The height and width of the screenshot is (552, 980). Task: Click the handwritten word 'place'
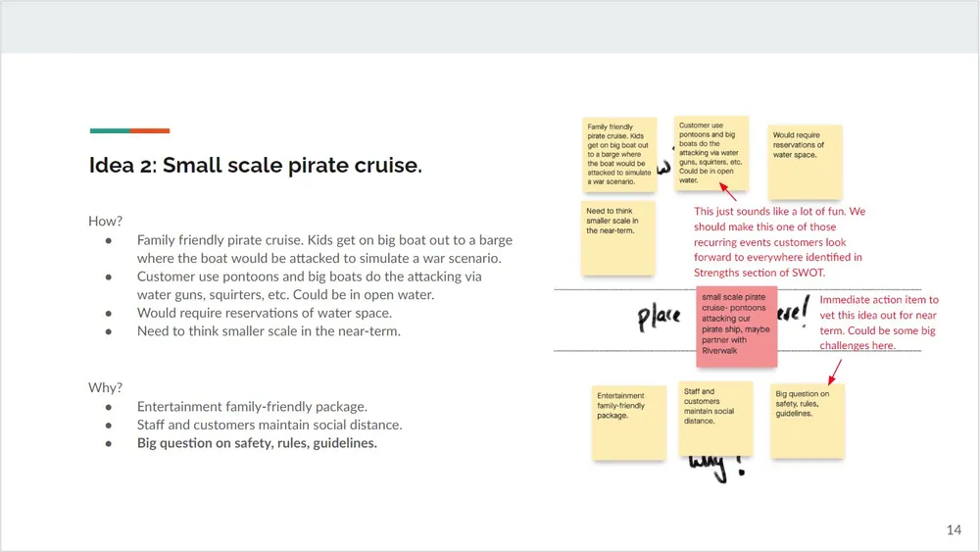coord(659,317)
